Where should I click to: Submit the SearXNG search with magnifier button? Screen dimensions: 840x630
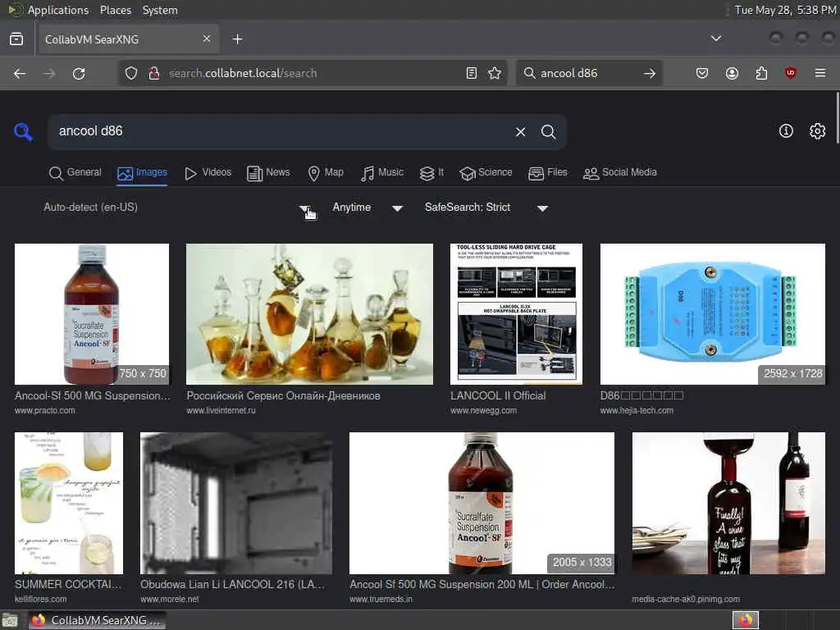[x=548, y=132]
